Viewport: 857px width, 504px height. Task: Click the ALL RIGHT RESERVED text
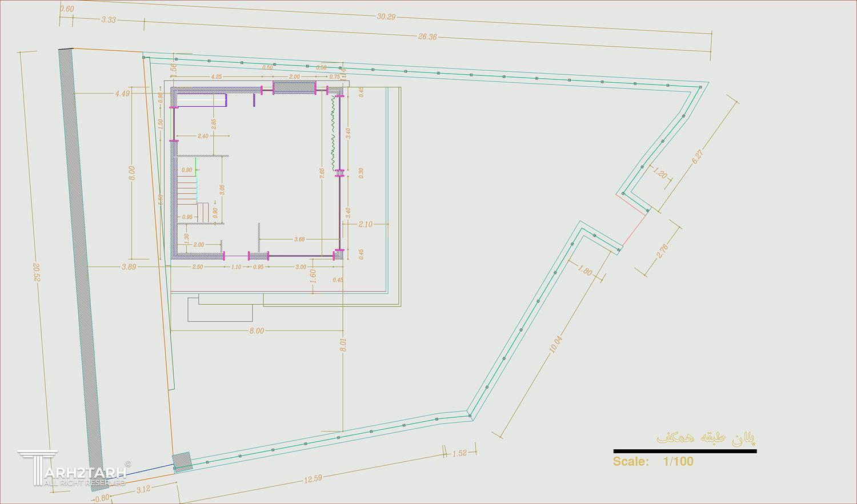pyautogui.click(x=85, y=483)
